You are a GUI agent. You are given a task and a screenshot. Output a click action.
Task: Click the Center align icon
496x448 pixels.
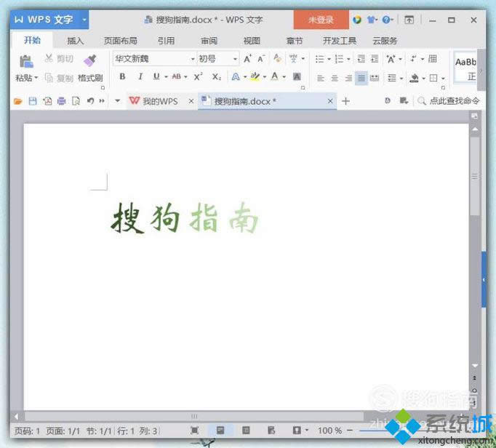click(335, 78)
